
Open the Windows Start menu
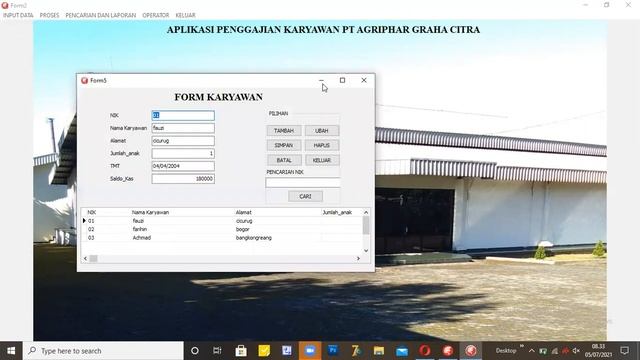pos(11,351)
